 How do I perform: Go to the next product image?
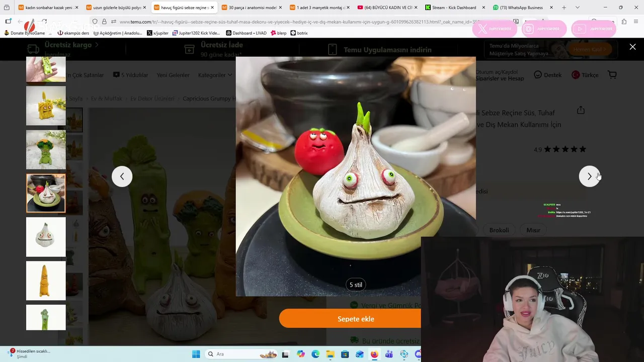(589, 176)
